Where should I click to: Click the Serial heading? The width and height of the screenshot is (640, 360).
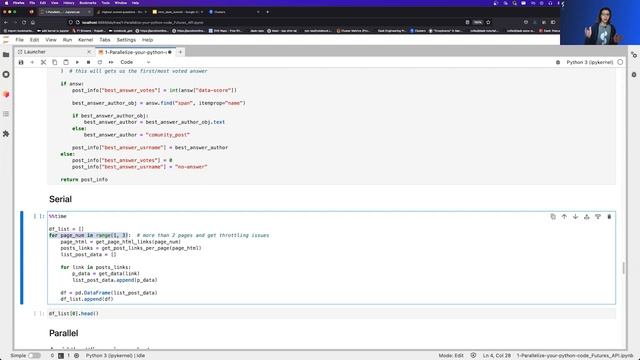click(x=60, y=199)
